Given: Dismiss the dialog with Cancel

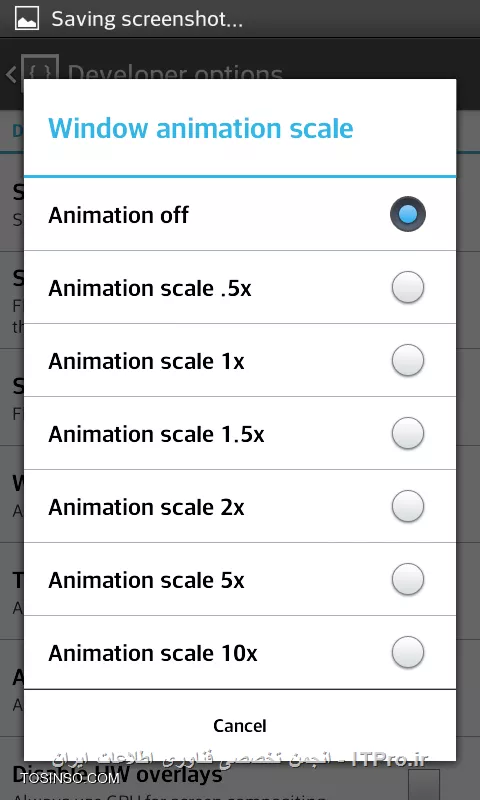Looking at the screenshot, I should [240, 725].
